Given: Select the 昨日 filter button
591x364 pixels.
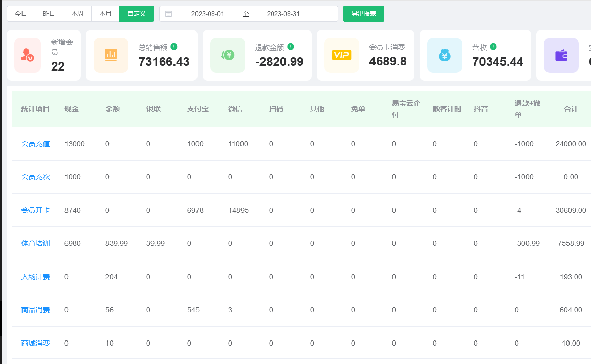Looking at the screenshot, I should pyautogui.click(x=49, y=13).
